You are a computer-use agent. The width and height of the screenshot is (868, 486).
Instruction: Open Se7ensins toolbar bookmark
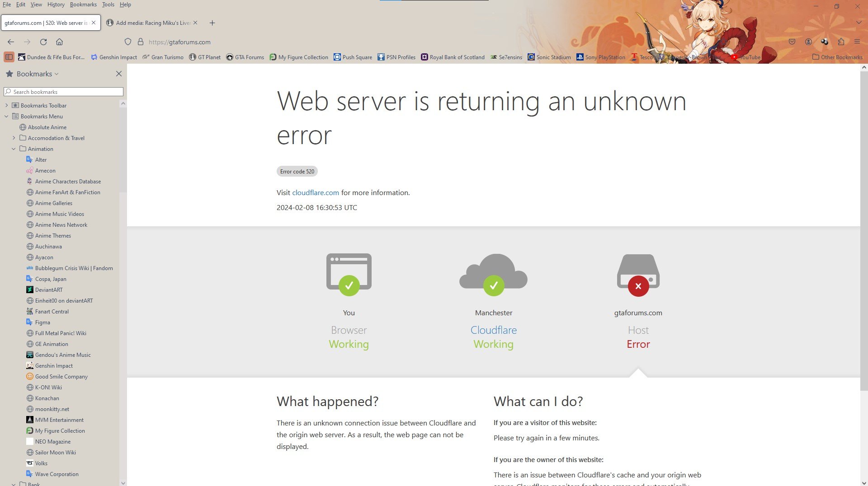pyautogui.click(x=506, y=57)
